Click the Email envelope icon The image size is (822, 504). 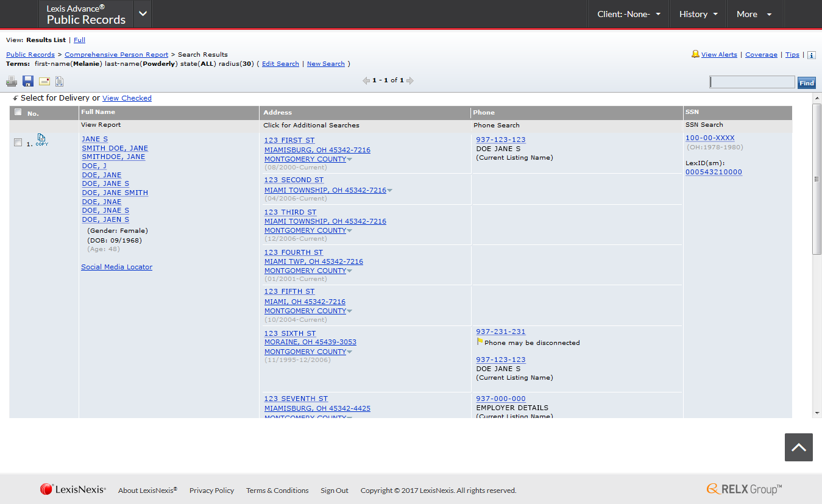click(x=44, y=81)
